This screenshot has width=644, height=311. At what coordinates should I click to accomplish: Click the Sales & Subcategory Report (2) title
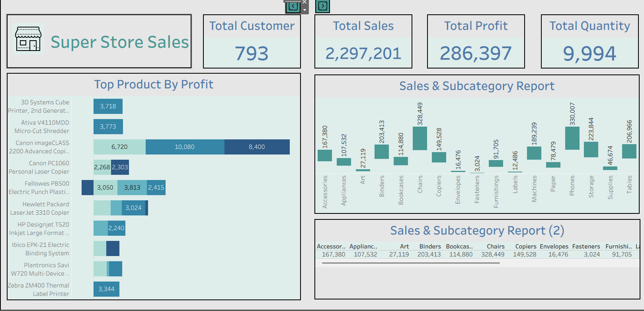pyautogui.click(x=477, y=231)
